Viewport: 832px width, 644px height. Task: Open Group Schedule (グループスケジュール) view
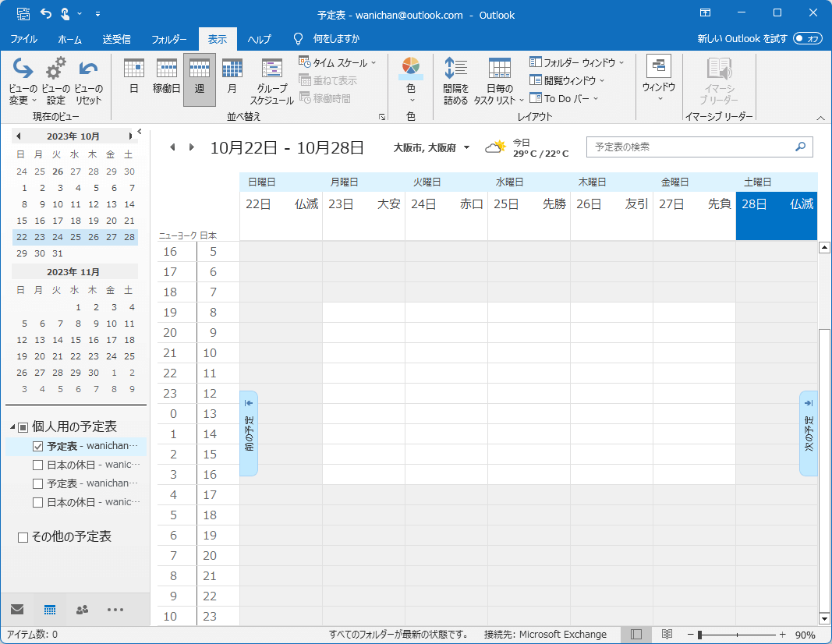(271, 80)
